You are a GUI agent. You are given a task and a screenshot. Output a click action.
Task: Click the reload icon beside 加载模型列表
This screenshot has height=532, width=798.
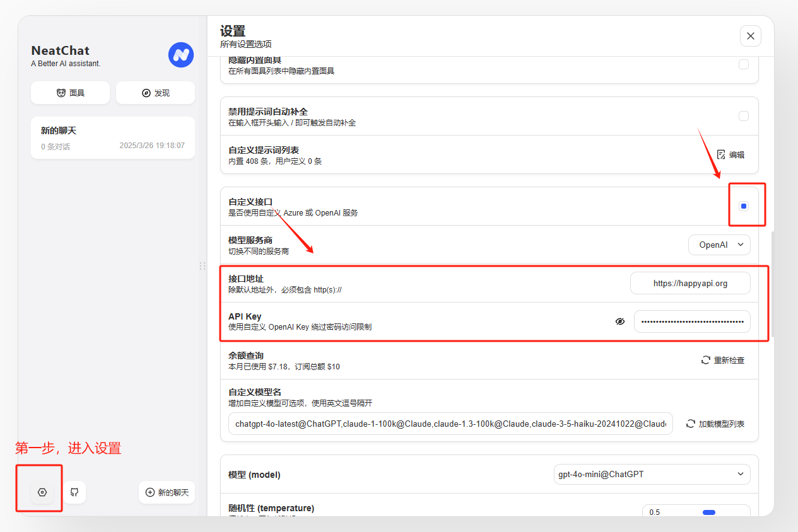pyautogui.click(x=691, y=424)
